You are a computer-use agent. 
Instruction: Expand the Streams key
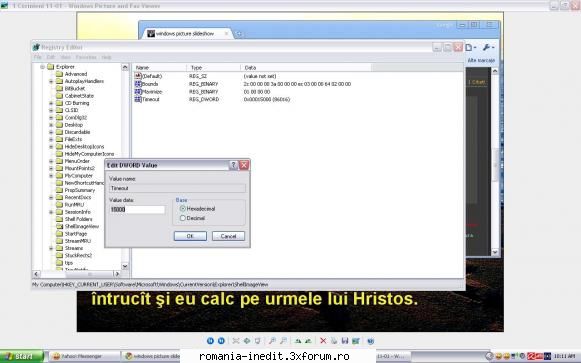click(x=51, y=249)
